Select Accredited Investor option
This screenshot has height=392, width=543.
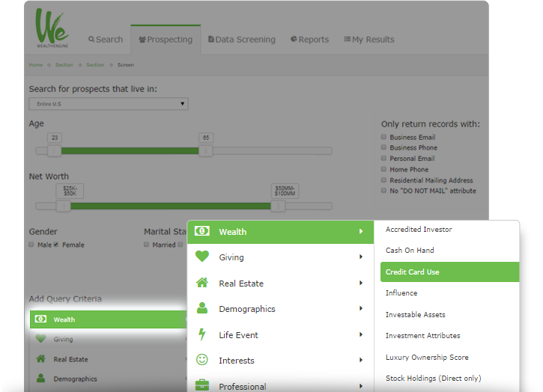(419, 230)
